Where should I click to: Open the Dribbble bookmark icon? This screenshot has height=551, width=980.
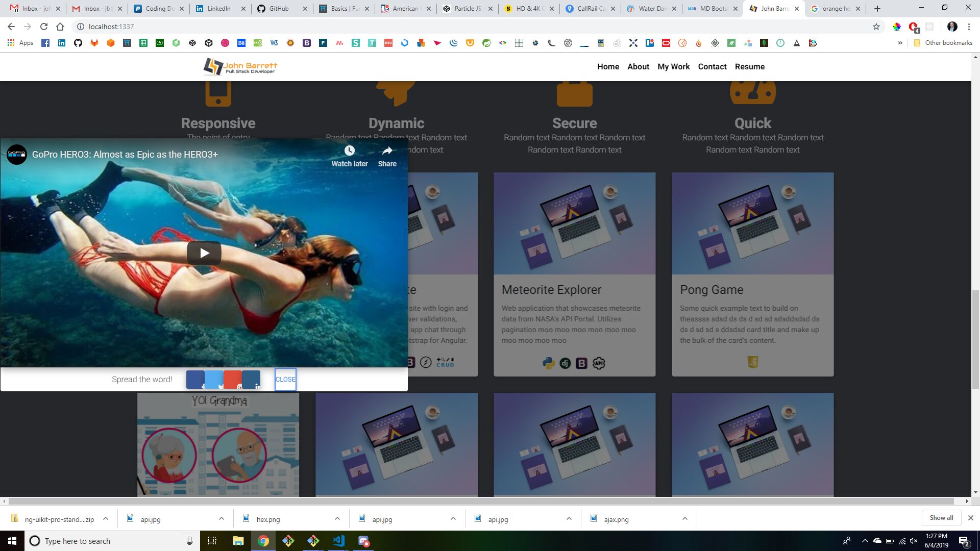point(225,43)
